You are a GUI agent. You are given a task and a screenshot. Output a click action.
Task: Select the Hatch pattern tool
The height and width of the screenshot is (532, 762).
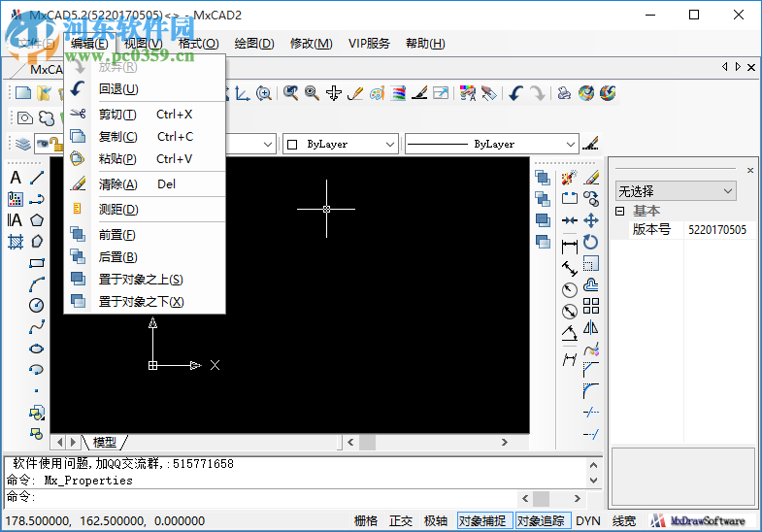pos(16,242)
